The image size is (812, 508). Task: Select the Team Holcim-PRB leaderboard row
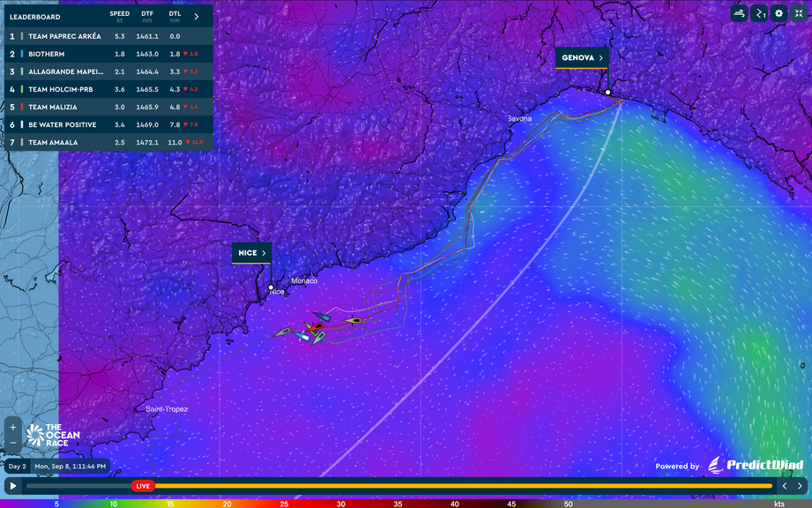[x=108, y=89]
